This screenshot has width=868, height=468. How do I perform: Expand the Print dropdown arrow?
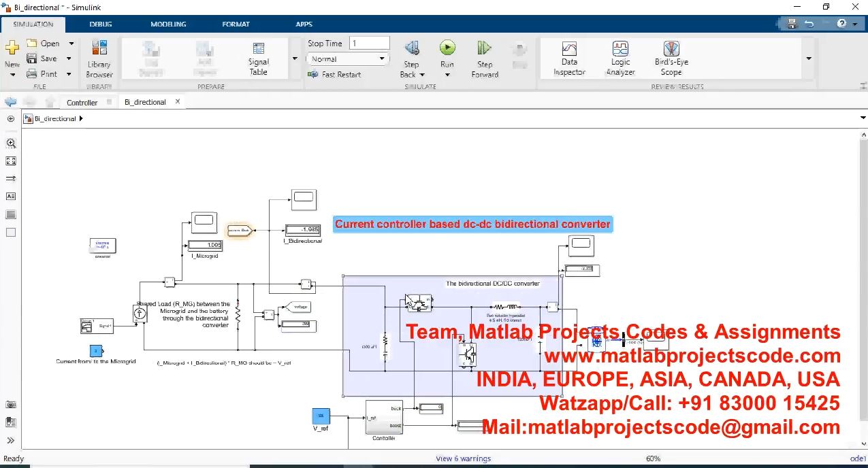[69, 73]
